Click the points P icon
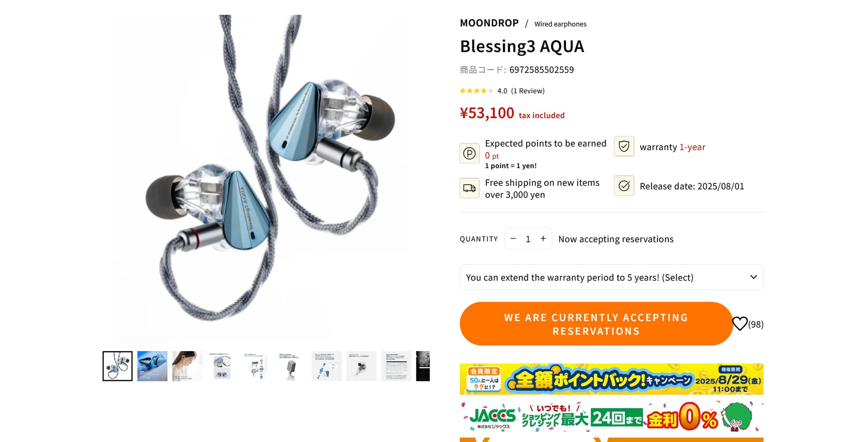Viewport: 868px width, 442px height. click(x=469, y=153)
